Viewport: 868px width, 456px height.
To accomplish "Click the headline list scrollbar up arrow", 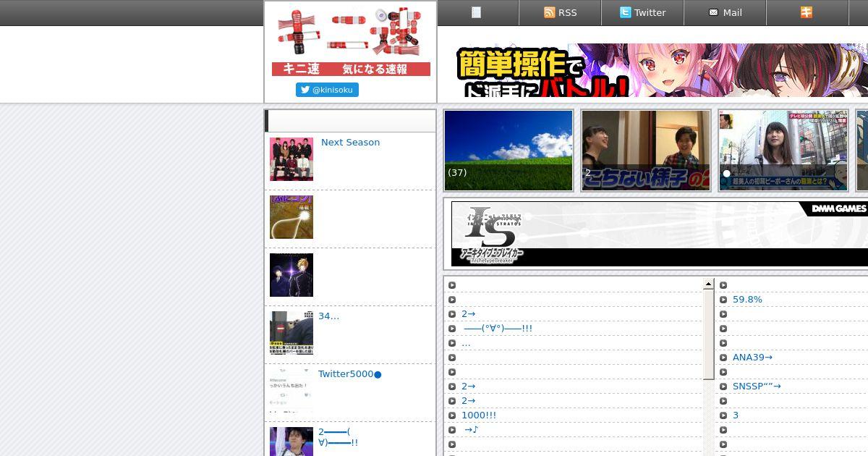I will point(709,284).
